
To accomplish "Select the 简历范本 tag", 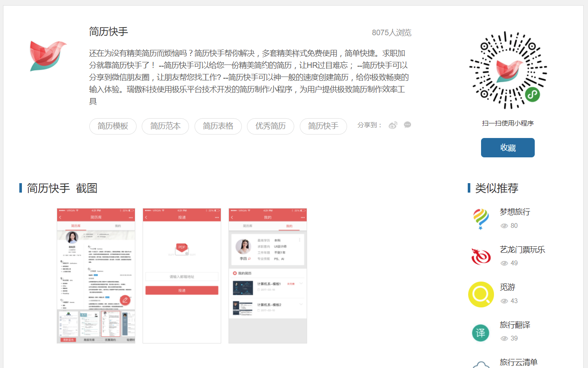I will tap(165, 126).
